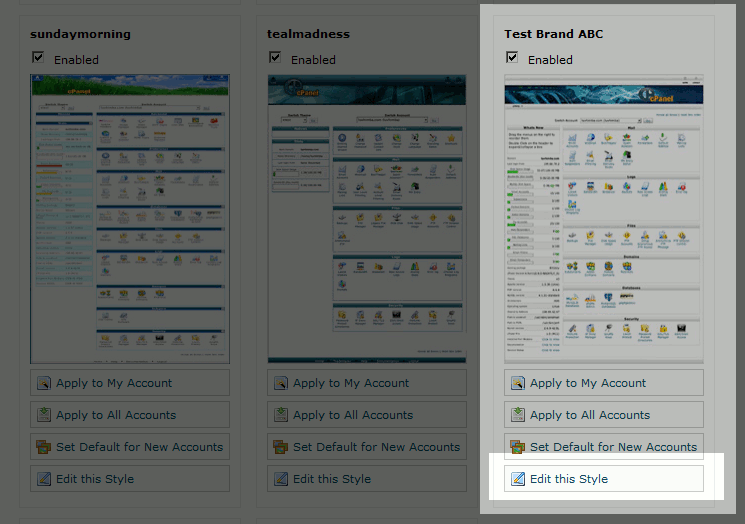Toggle the Enabled checkbox for sundaymorning
Viewport: 745px width, 524px height.
38,57
